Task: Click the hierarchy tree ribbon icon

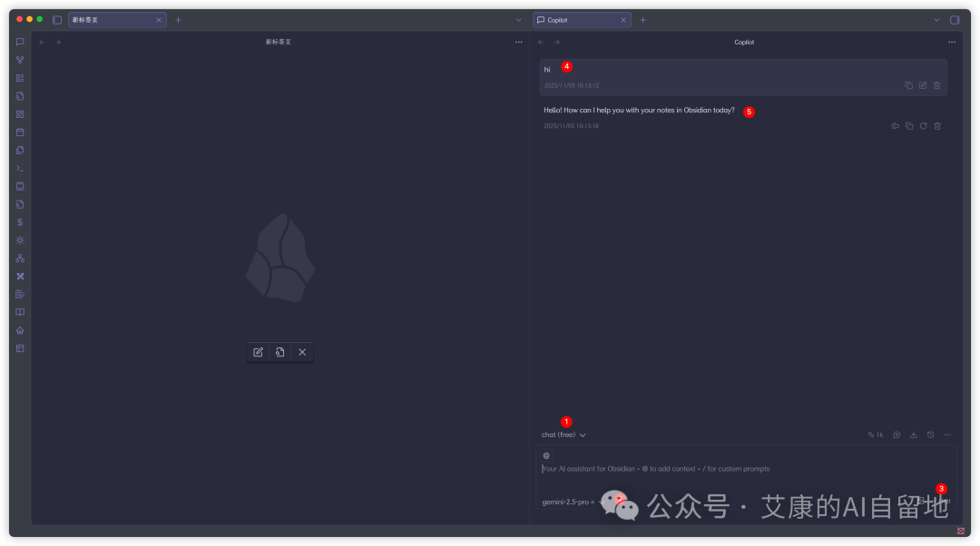Action: coord(20,258)
